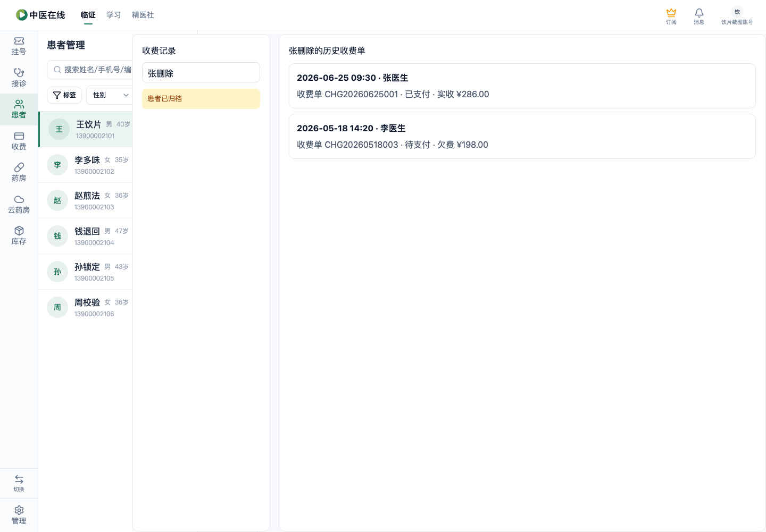Viewport: 766px width, 532px height.
Task: Click the 收费记录 heading
Action: [x=159, y=50]
